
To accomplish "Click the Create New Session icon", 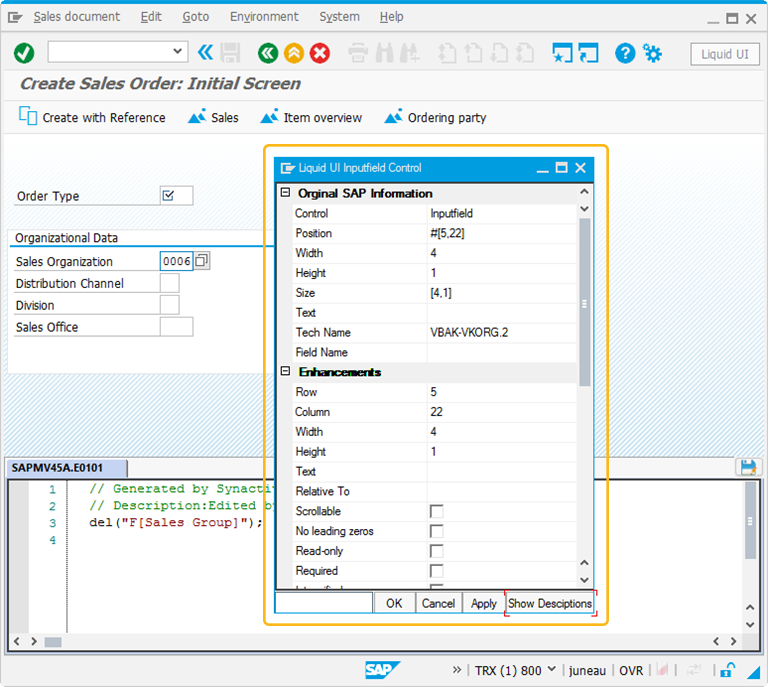I will (562, 53).
